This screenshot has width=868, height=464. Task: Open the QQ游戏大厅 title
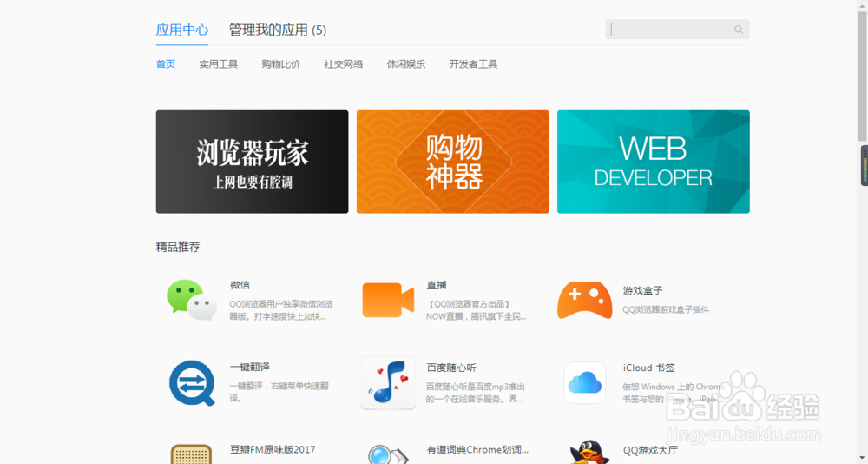pos(650,450)
